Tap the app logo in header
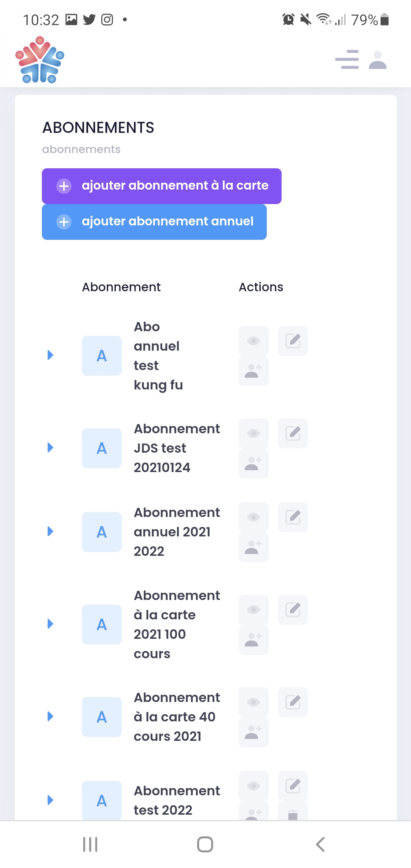Viewport: 411px width, 868px height. [x=40, y=60]
